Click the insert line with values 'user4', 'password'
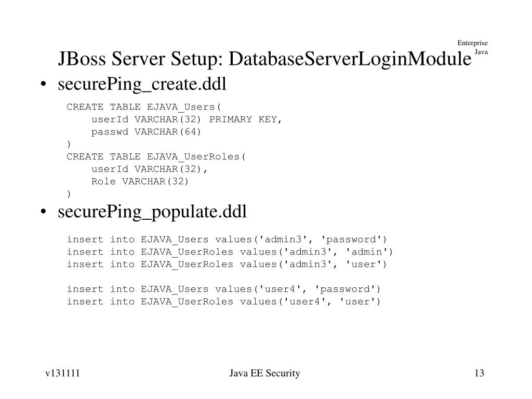Screen dimensions: 532x399 (223, 289)
